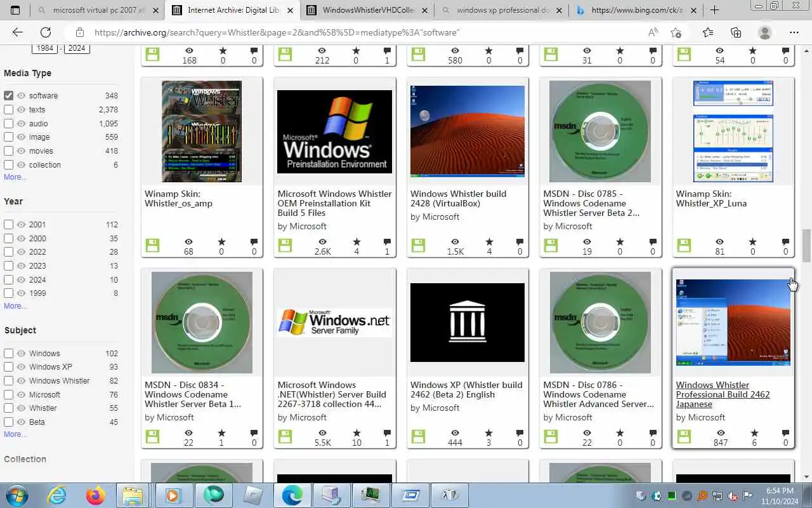
Task: Click software icon on Winamp Skin Whistler_os_amp card
Action: [152, 246]
